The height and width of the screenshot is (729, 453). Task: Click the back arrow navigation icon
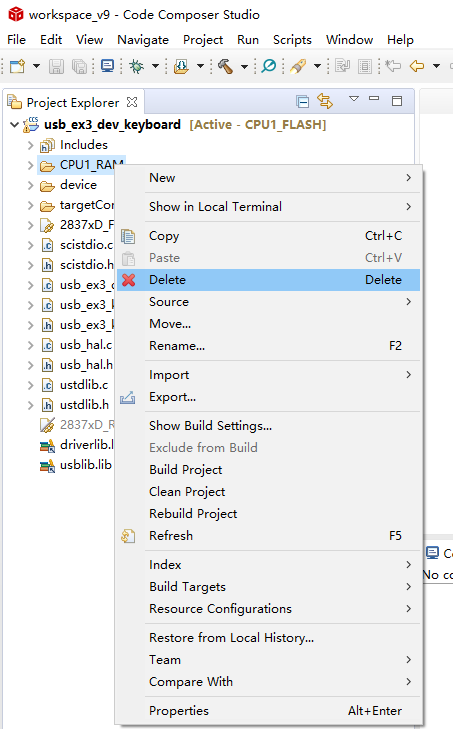(417, 66)
